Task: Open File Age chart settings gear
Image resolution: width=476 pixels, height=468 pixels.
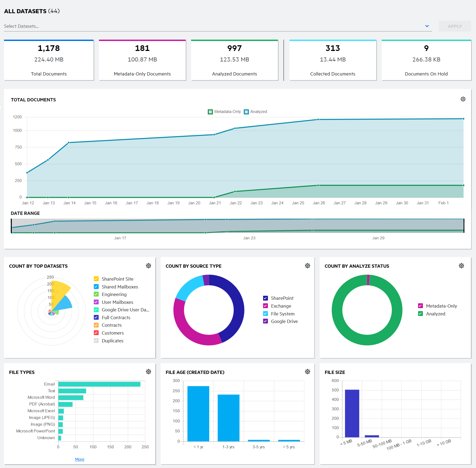Action: pos(307,372)
